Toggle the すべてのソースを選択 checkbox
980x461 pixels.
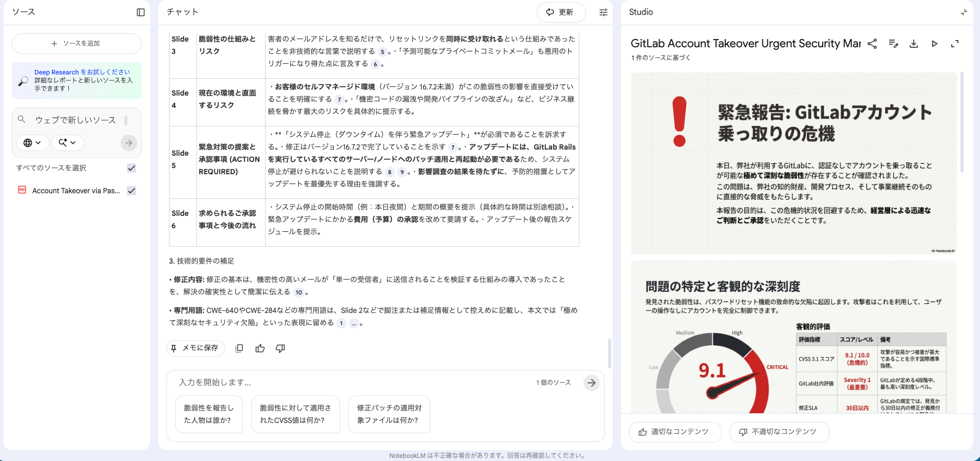[131, 168]
